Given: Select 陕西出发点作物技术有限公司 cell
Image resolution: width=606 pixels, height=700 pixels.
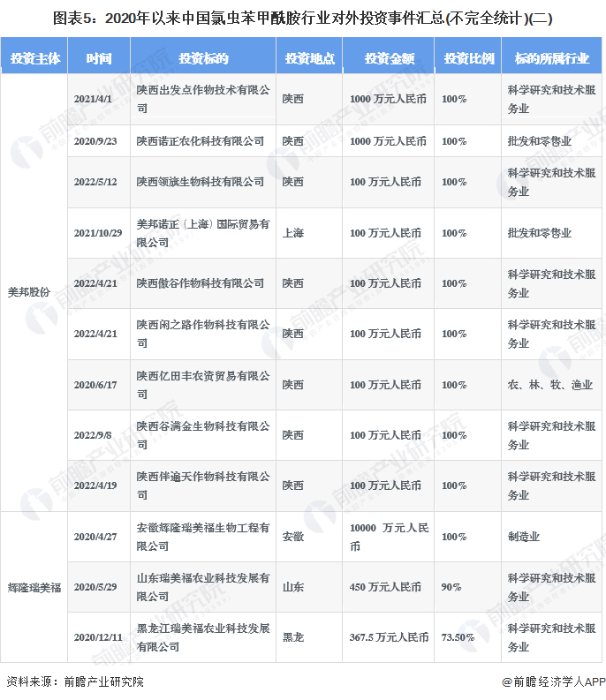Looking at the screenshot, I should [203, 99].
